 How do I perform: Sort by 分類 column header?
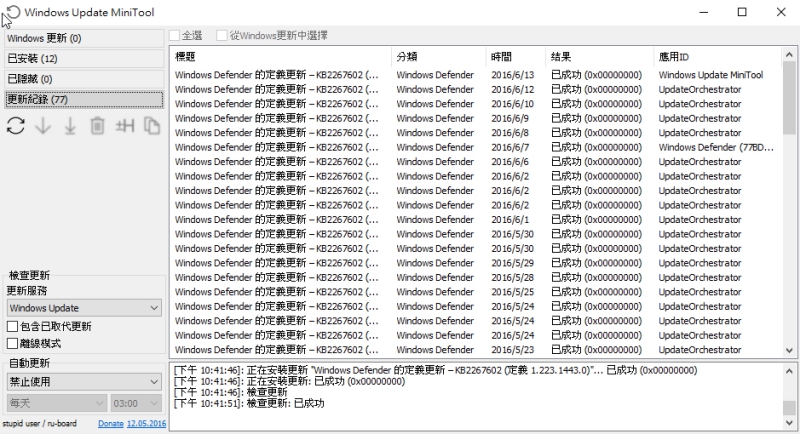[439, 57]
